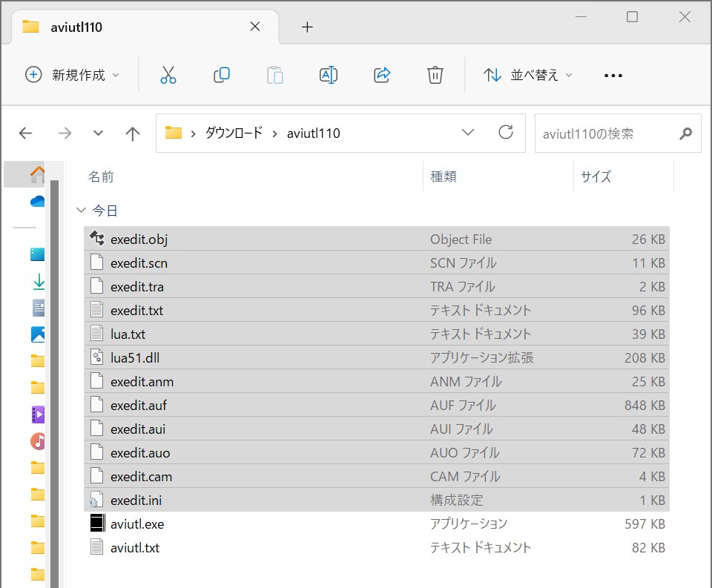The width and height of the screenshot is (712, 588).
Task: Click the Copy icon in toolbar
Action: [222, 75]
